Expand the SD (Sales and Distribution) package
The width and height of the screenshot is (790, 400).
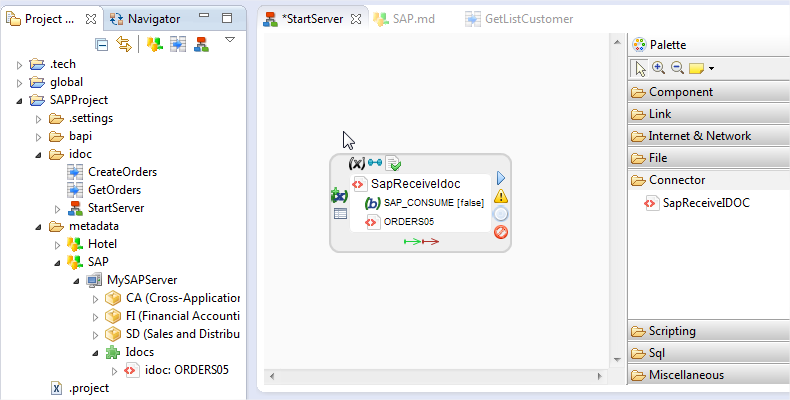coord(96,336)
